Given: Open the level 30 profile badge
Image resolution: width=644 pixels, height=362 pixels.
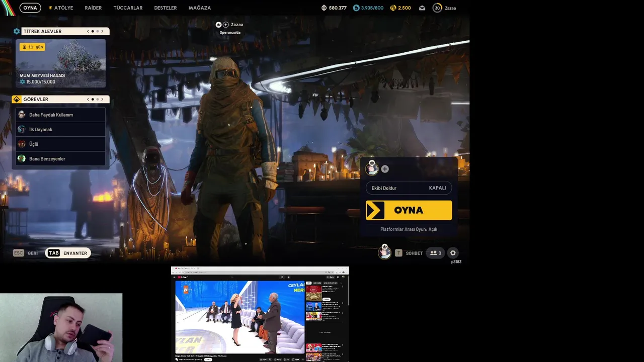Looking at the screenshot, I should (437, 8).
